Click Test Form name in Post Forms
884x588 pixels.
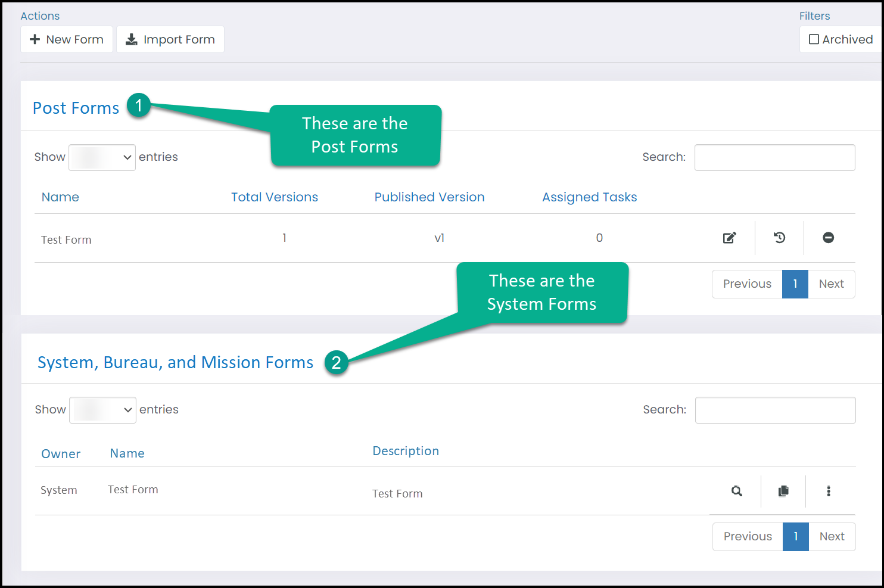coord(66,240)
